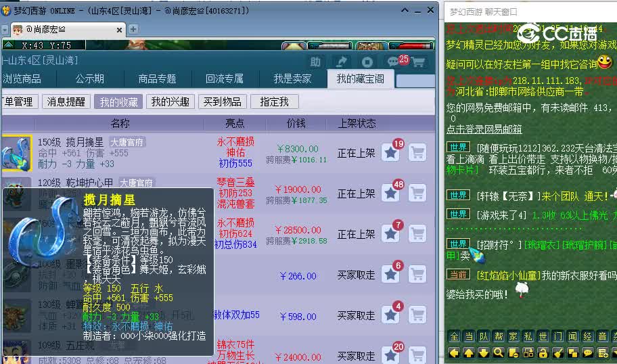Click the magnifier search icon in chat toolbar
Image resolution: width=617 pixels, height=364 pixels.
[x=499, y=353]
